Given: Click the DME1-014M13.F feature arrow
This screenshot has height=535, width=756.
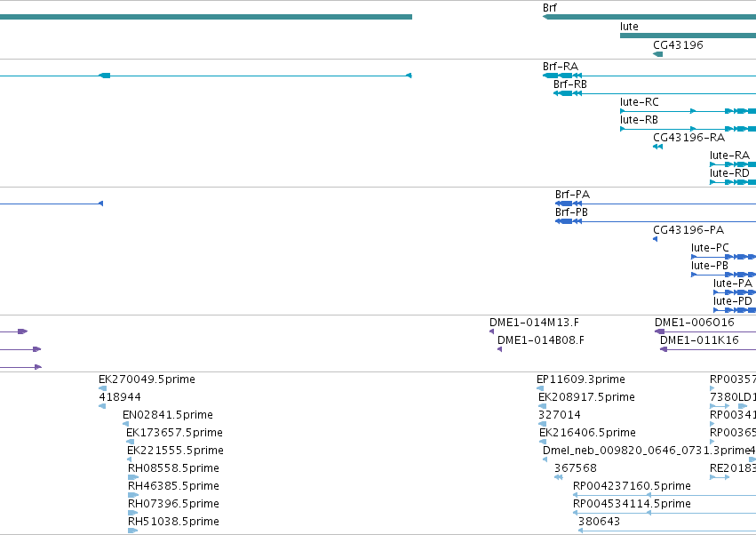Looking at the screenshot, I should (x=492, y=331).
